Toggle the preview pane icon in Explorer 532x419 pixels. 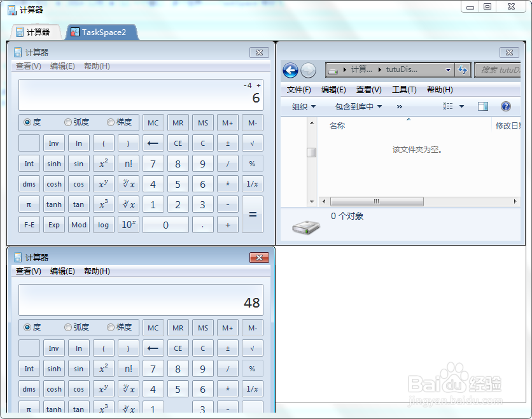point(483,106)
